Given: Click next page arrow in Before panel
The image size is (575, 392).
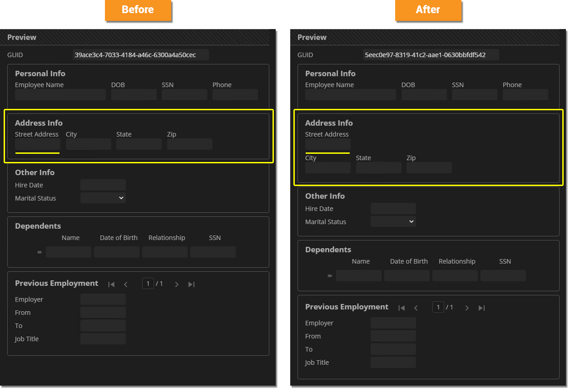Looking at the screenshot, I should 177,284.
